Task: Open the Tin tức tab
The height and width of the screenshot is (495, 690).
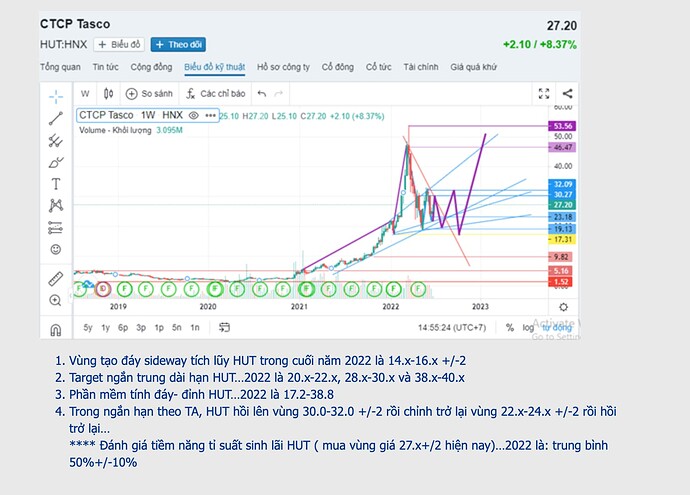Action: coord(106,67)
